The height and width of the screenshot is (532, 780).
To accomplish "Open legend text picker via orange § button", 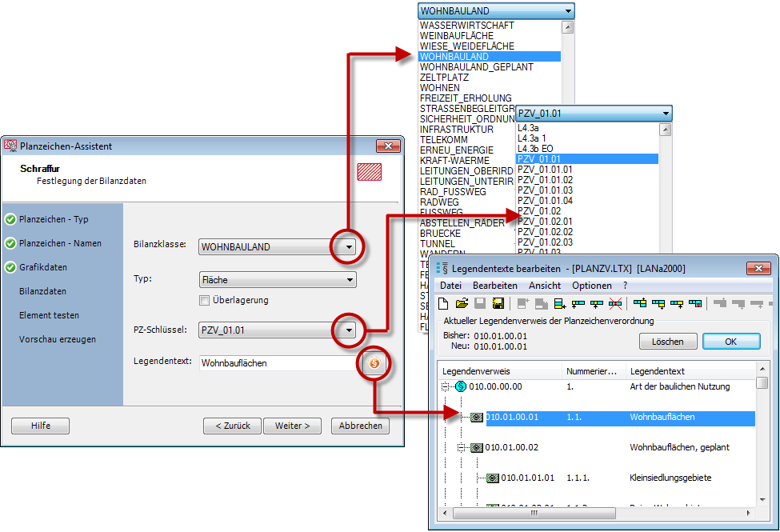I will [374, 363].
